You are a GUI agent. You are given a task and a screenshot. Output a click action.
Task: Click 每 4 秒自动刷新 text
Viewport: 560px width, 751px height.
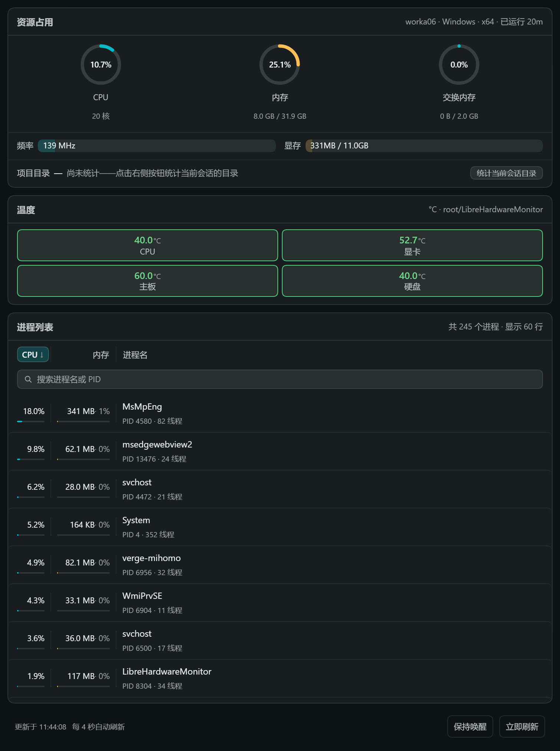(98, 727)
